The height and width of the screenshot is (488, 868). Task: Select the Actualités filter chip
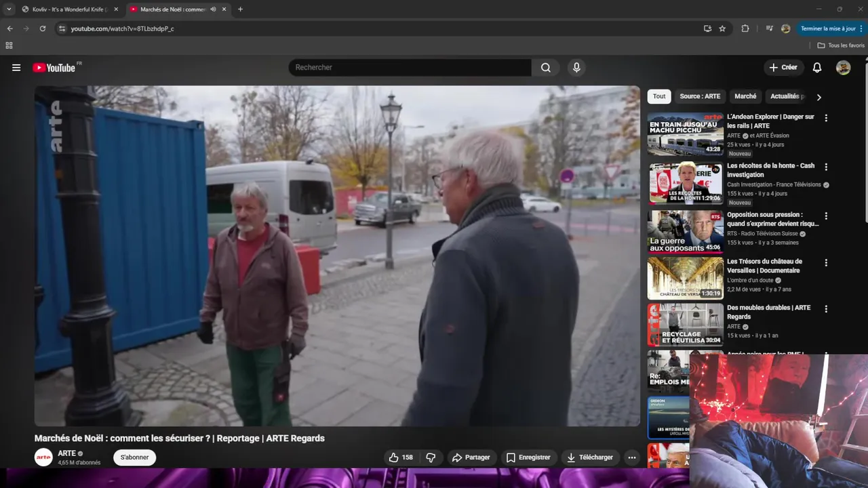787,96
